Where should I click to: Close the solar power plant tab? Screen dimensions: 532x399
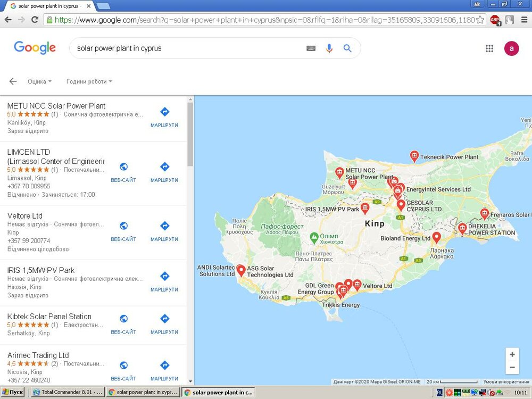[x=88, y=6]
